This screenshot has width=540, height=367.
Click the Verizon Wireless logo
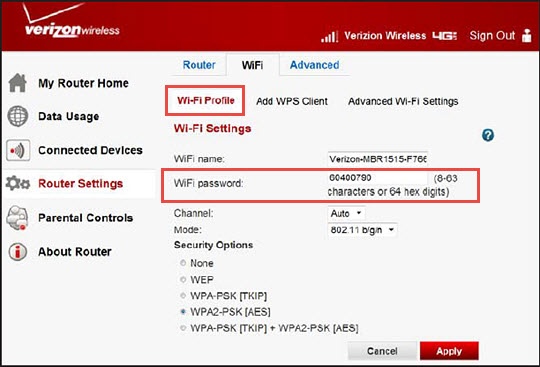71,21
